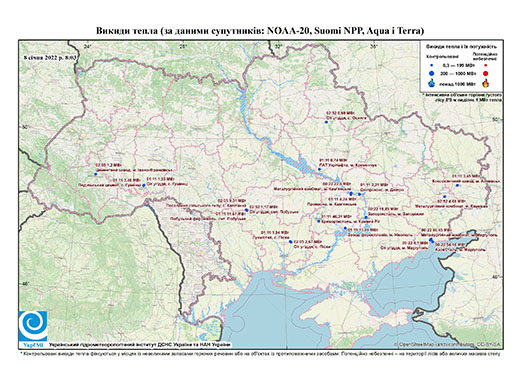
Task: Click the 24° longitude grid label
Action: point(87,47)
